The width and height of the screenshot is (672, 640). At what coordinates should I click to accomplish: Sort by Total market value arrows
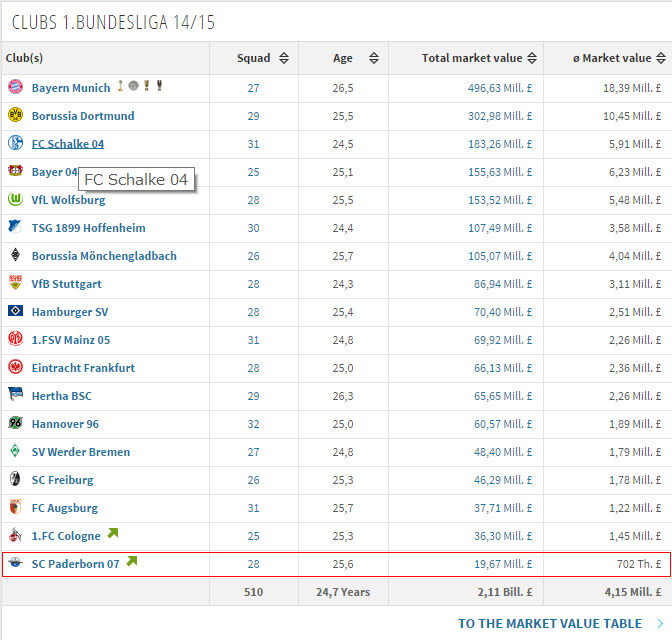click(529, 59)
